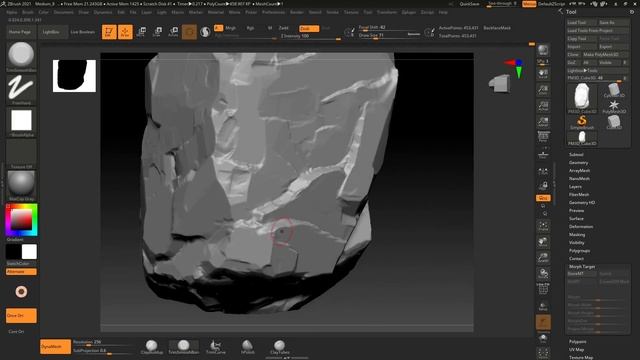Screen dimensions: 640x360
Task: Click the Draw Size slider
Action: (x=389, y=36)
